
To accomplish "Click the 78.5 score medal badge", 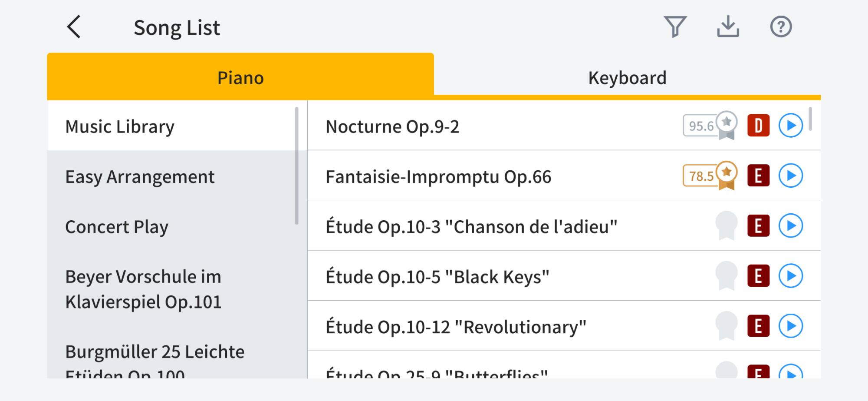I will pos(709,176).
